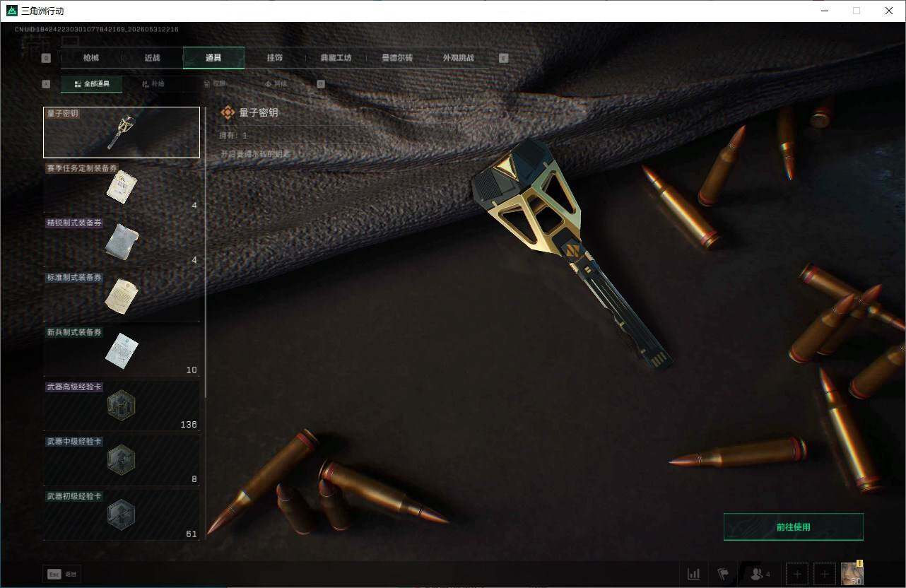Open the player avatar profile
Viewport: 906px width, 588px height.
click(852, 573)
